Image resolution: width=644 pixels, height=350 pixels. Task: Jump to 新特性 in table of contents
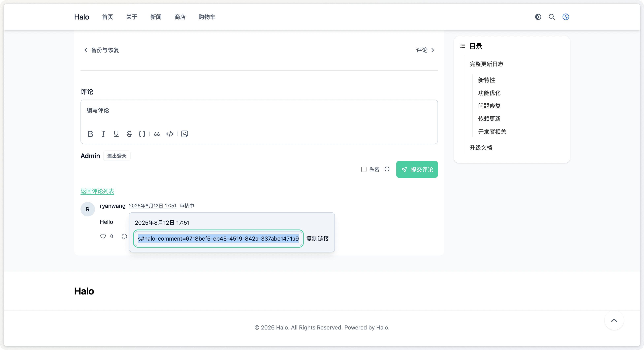486,80
